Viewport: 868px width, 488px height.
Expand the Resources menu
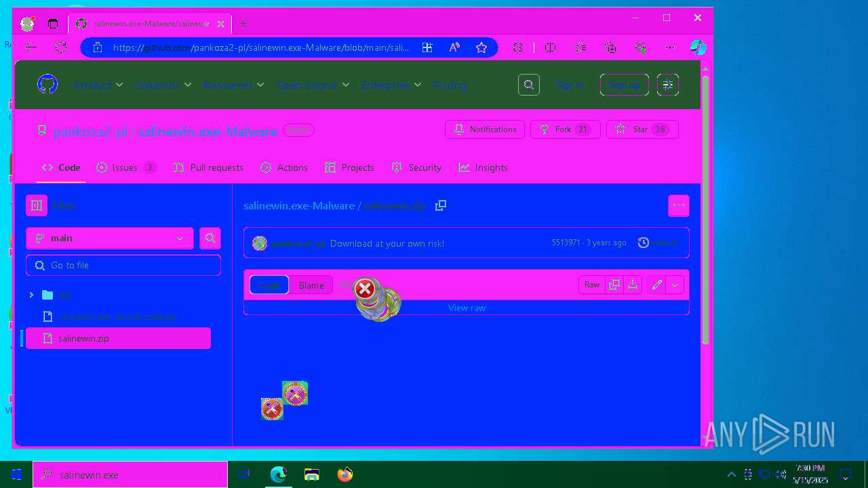pos(234,85)
